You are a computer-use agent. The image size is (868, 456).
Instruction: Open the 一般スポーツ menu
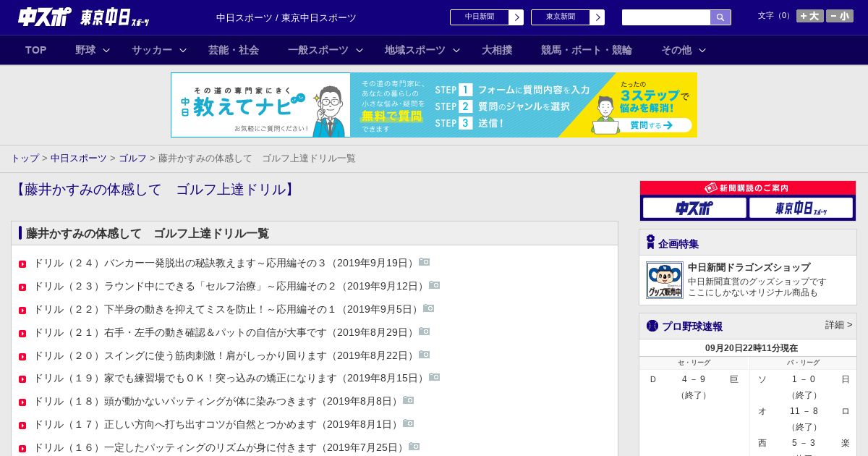click(x=318, y=50)
